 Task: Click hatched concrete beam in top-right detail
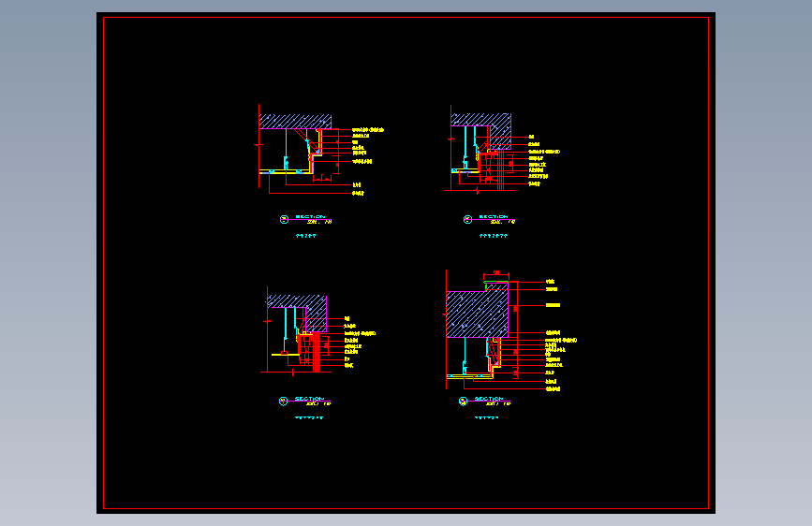(500, 131)
